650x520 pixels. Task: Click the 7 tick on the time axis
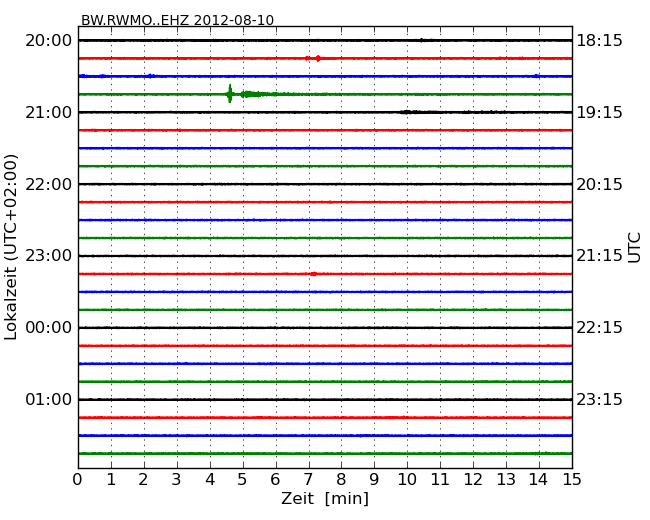tap(308, 479)
